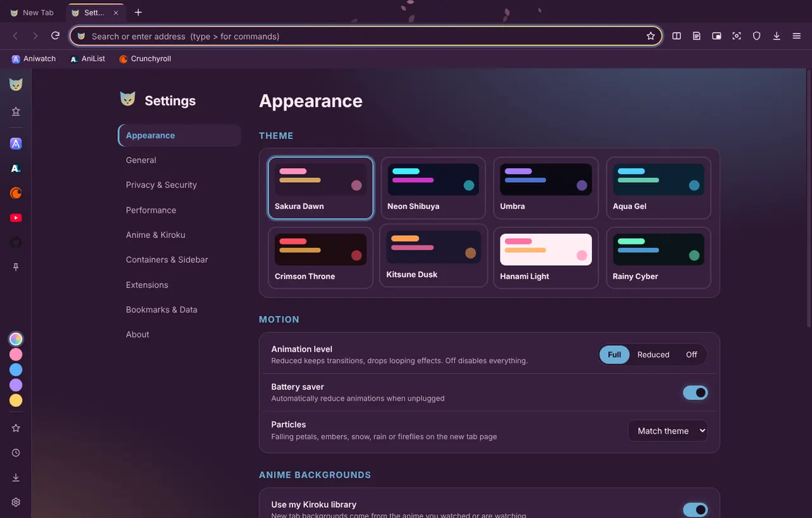
Task: Open the Particles Match theme dropdown
Action: (667, 430)
